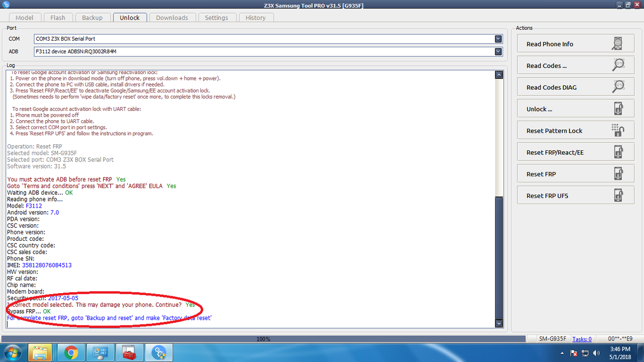Close the Z3X Samsung Tool window
The image size is (644, 362).
pos(637,4)
